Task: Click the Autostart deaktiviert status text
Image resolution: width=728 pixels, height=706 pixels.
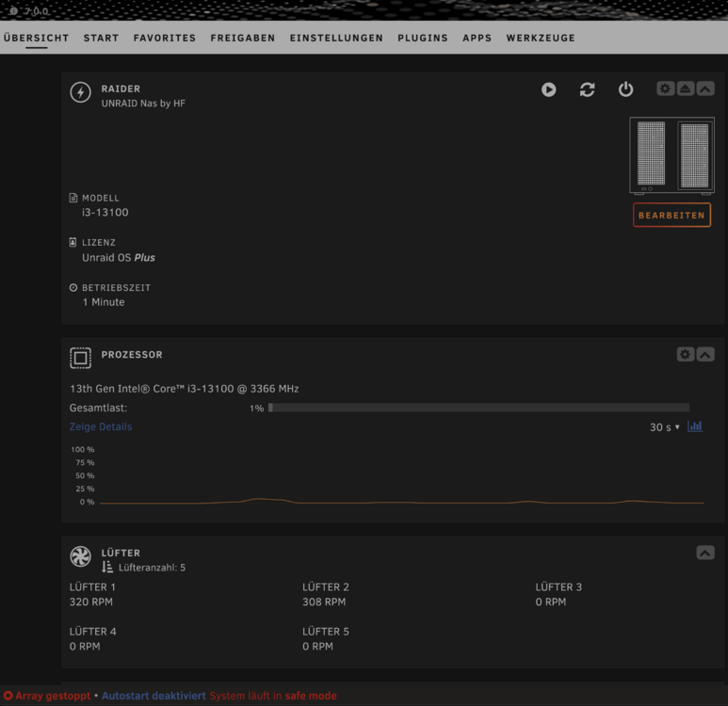Action: (x=154, y=696)
